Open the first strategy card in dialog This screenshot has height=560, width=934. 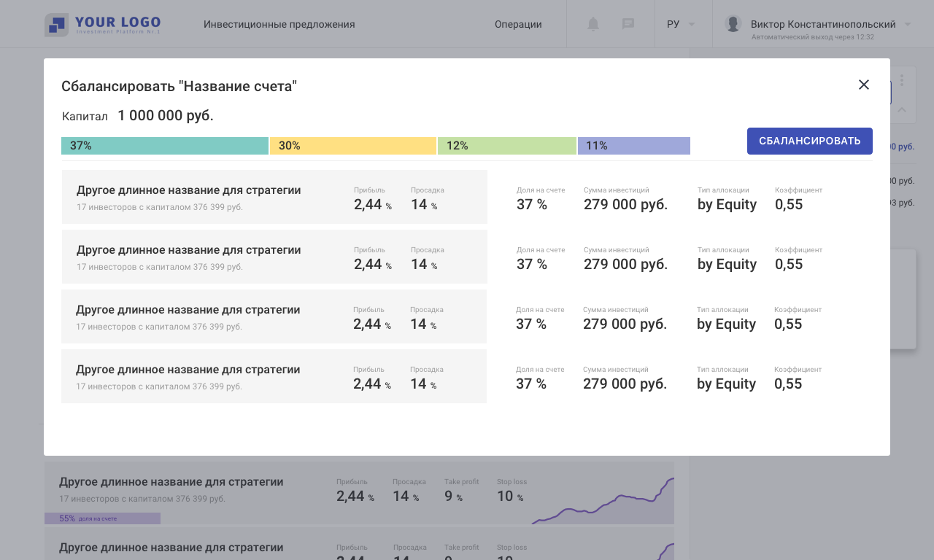(x=274, y=197)
